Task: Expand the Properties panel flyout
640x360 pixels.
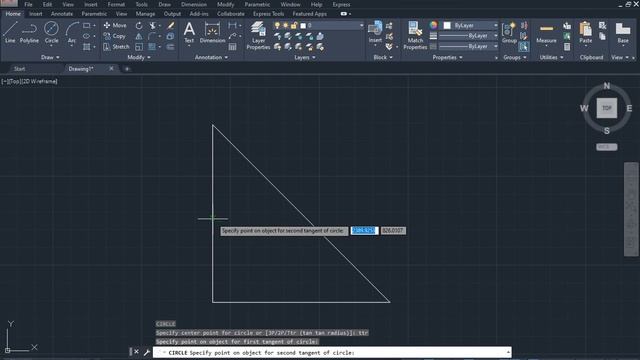Action: pos(447,58)
